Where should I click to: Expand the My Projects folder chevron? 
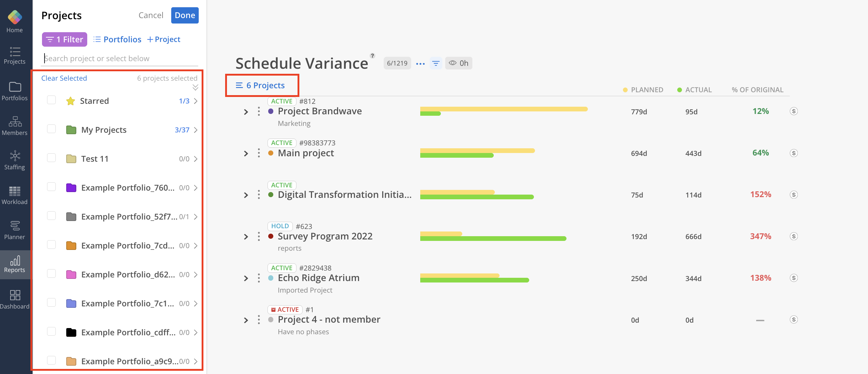195,130
